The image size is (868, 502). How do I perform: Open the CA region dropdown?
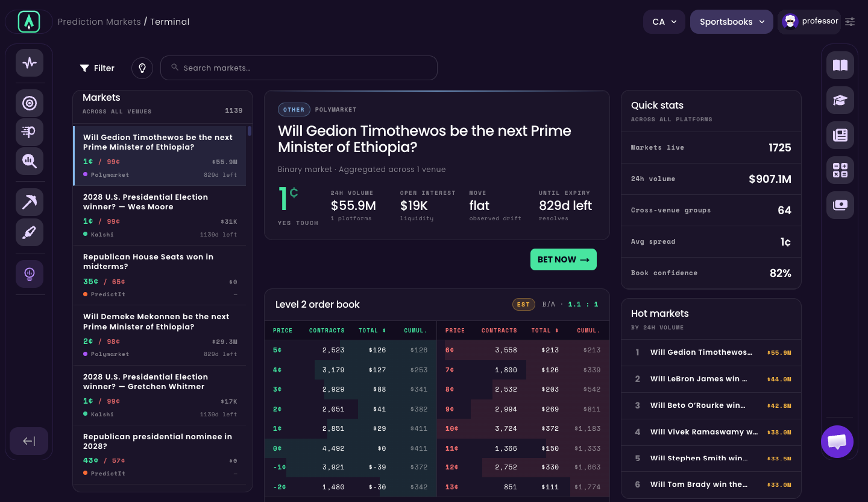point(664,22)
